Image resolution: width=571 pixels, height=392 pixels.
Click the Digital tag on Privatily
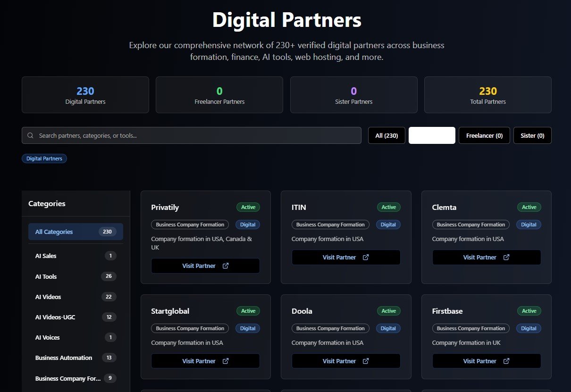(x=248, y=225)
